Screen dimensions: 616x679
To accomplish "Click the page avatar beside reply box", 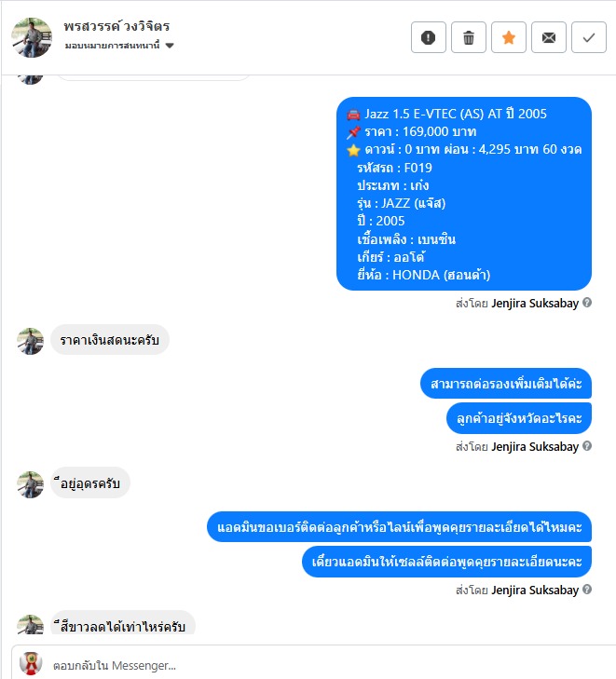I will (x=31, y=663).
